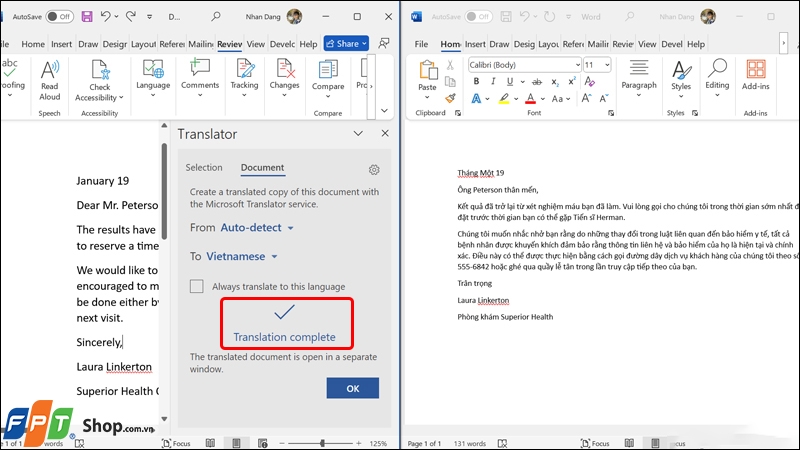Click Read Aloud in left Word window
800x450 pixels.
[x=49, y=80]
